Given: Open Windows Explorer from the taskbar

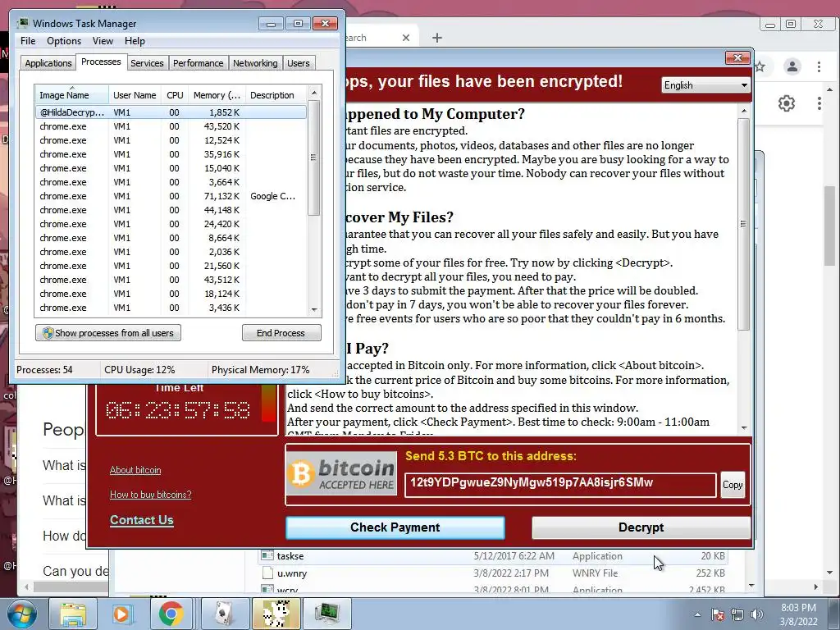Looking at the screenshot, I should coord(73,614).
